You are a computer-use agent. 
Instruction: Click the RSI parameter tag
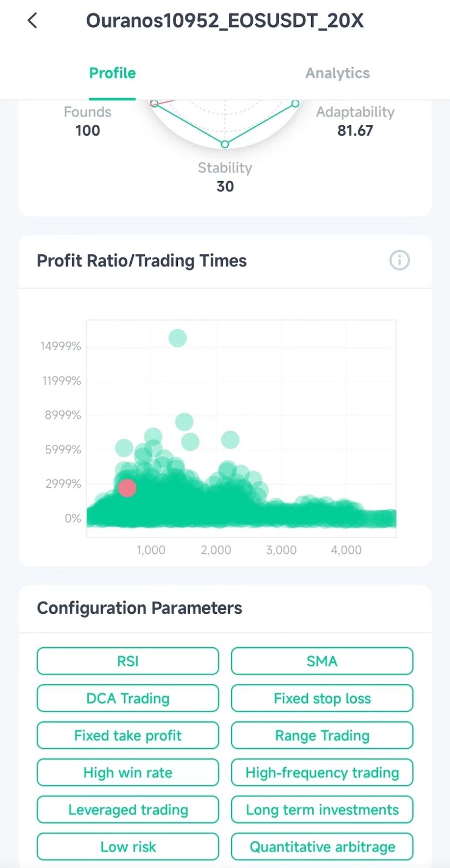click(x=128, y=661)
